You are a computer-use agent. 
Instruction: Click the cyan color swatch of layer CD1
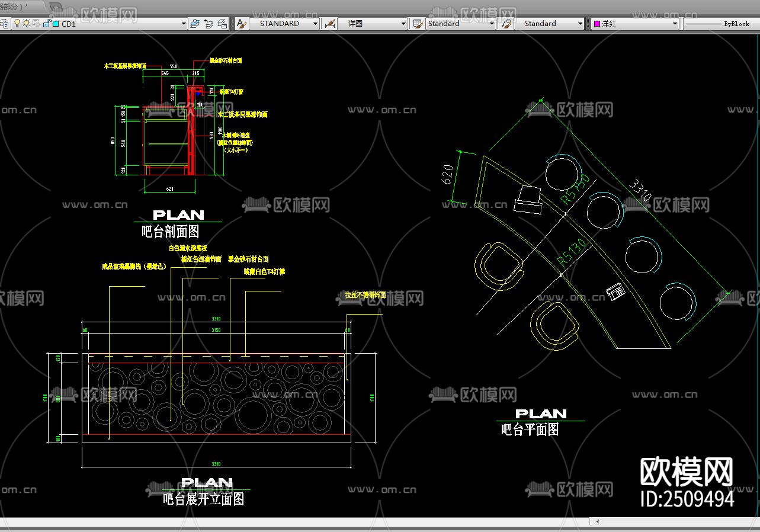point(55,24)
